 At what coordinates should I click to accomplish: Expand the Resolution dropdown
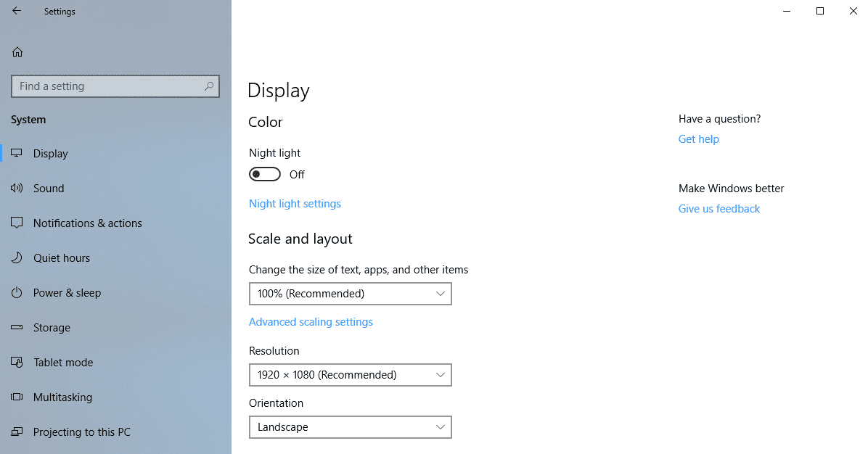pyautogui.click(x=350, y=375)
